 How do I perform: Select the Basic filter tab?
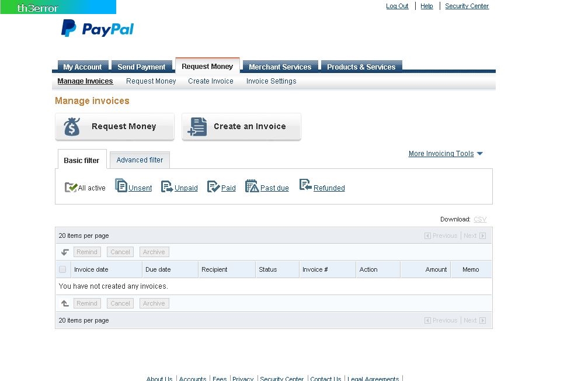pyautogui.click(x=81, y=160)
